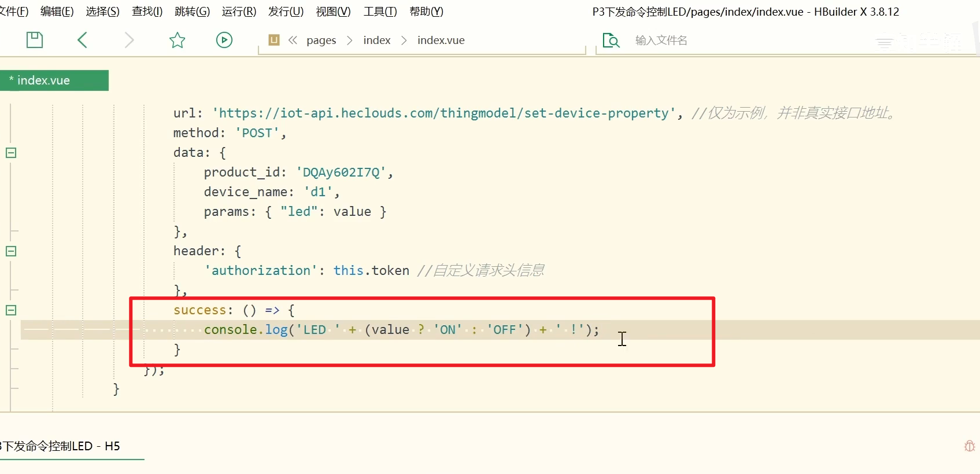Open the 查找(I) menu
Screen dimensions: 980x474
pyautogui.click(x=147, y=12)
